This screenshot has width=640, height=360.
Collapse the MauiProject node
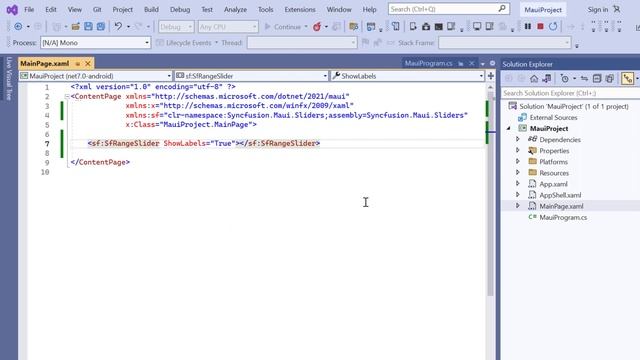click(x=509, y=129)
